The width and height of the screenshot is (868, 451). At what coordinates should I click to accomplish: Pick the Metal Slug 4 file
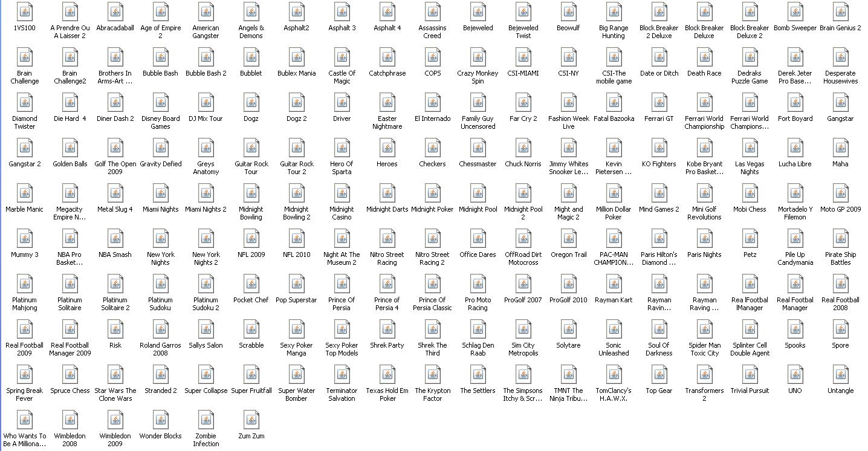point(115,193)
